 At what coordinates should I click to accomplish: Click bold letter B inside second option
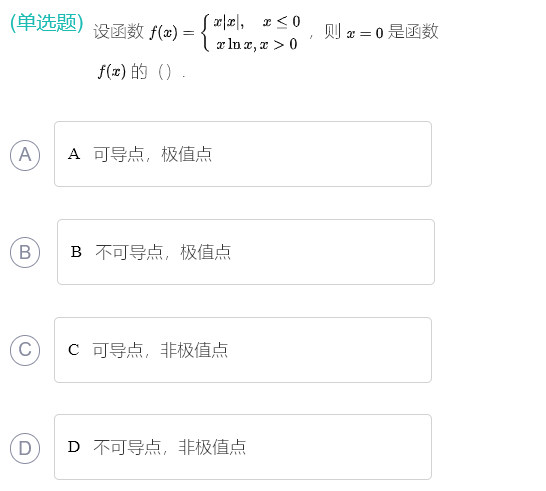click(x=76, y=252)
